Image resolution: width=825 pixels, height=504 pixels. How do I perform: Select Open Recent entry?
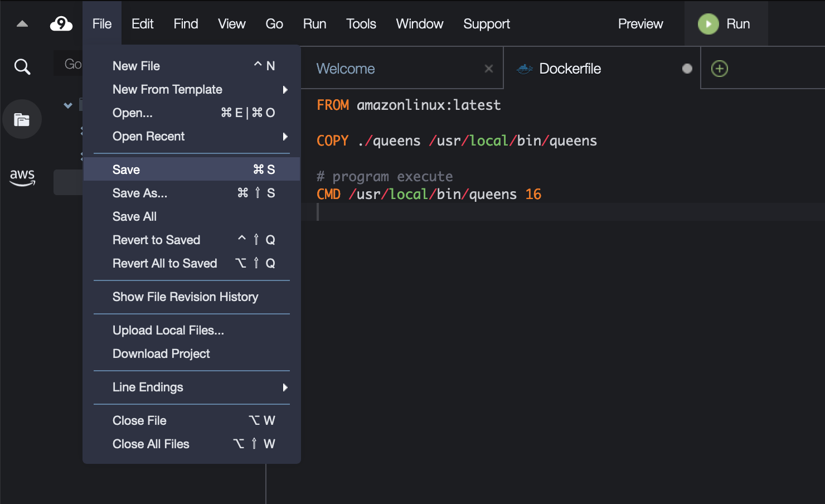coord(192,137)
